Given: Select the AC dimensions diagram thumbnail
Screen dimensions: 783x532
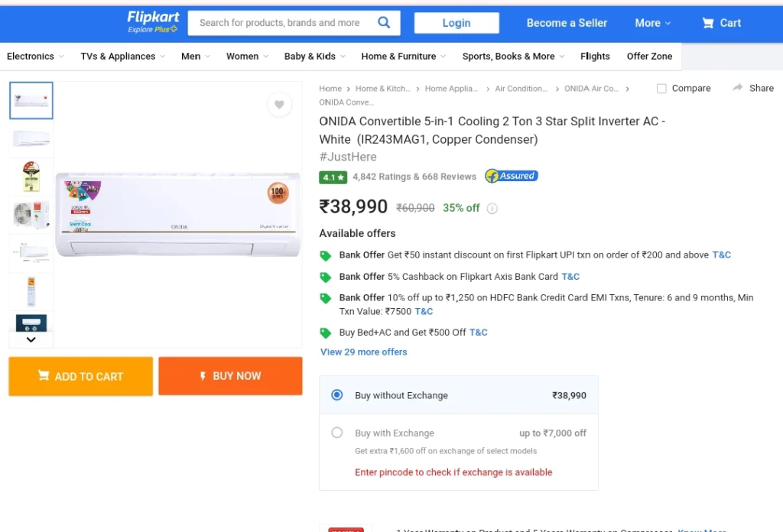Looking at the screenshot, I should click(31, 252).
